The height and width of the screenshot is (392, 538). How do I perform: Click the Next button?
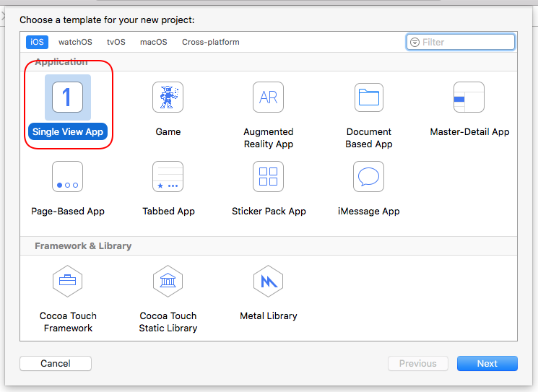coord(487,363)
